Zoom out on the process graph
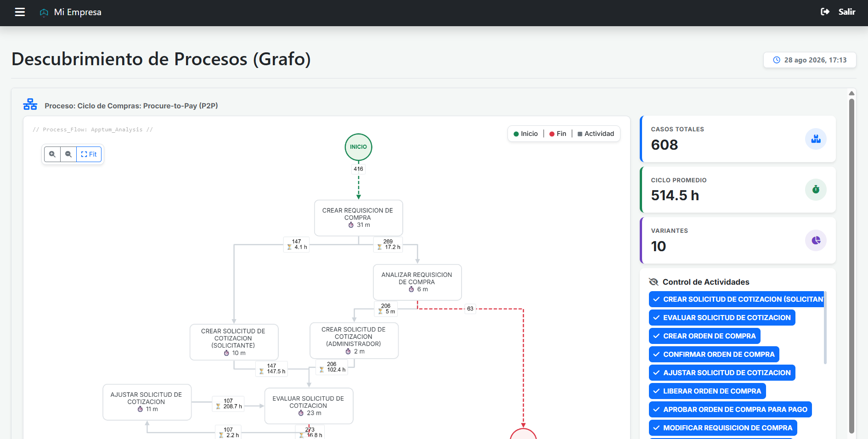 coord(68,154)
